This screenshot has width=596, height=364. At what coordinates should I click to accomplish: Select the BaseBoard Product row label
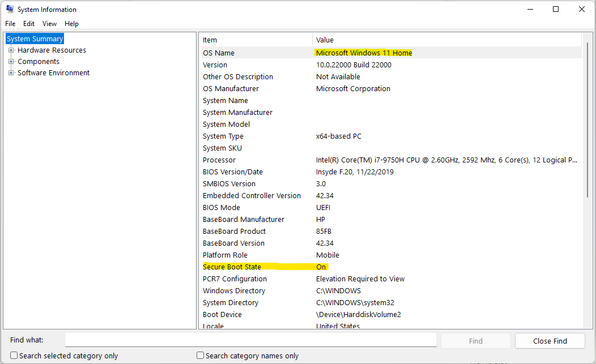(234, 232)
